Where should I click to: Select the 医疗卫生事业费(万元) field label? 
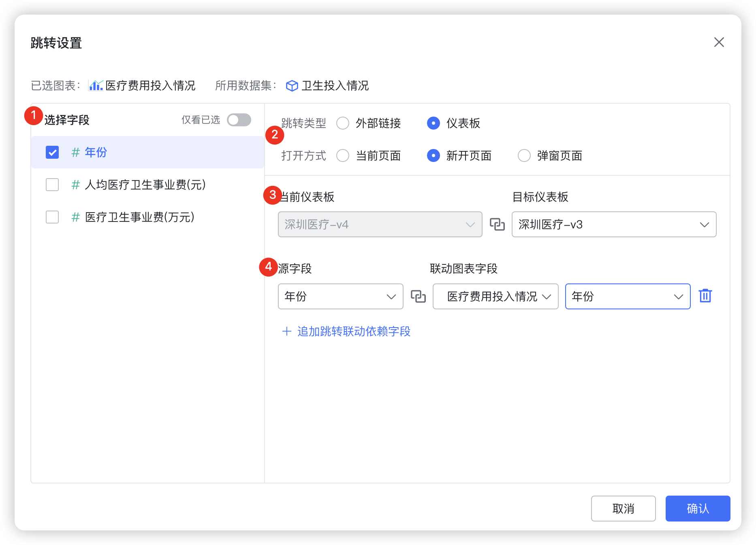(140, 217)
